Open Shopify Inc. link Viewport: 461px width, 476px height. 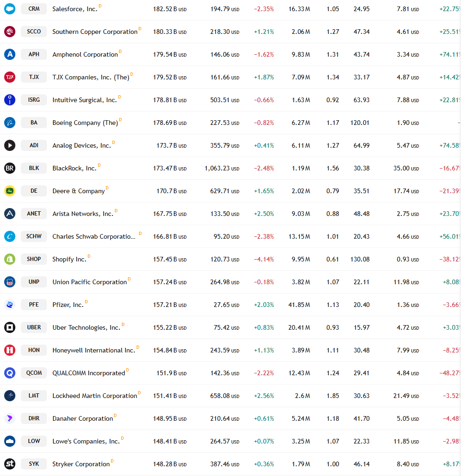[x=69, y=260]
